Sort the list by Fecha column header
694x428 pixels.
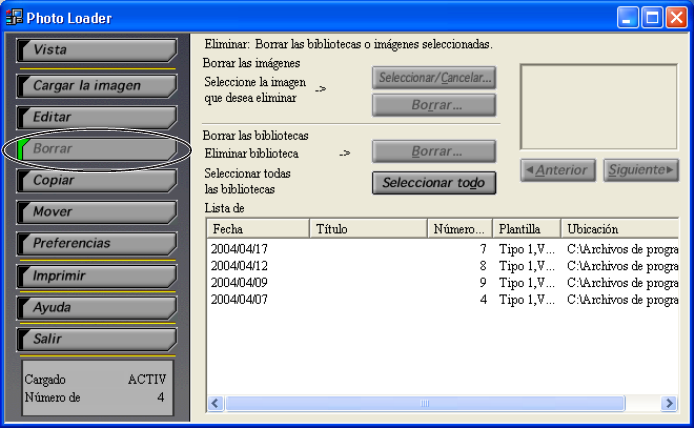(257, 229)
